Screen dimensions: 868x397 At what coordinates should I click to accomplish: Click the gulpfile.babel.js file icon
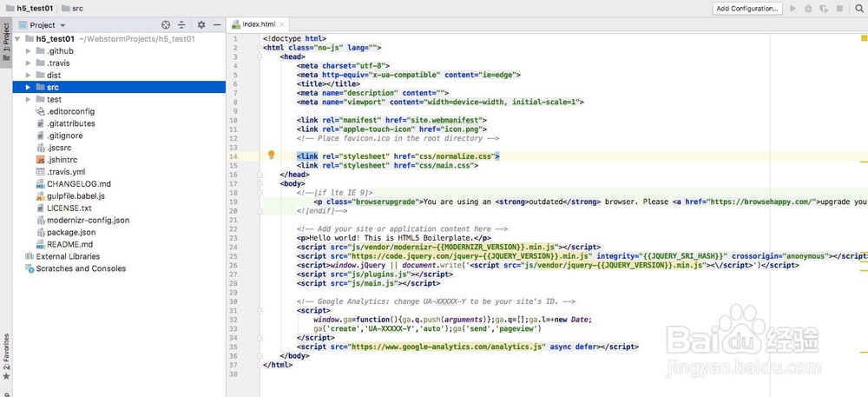coord(40,196)
